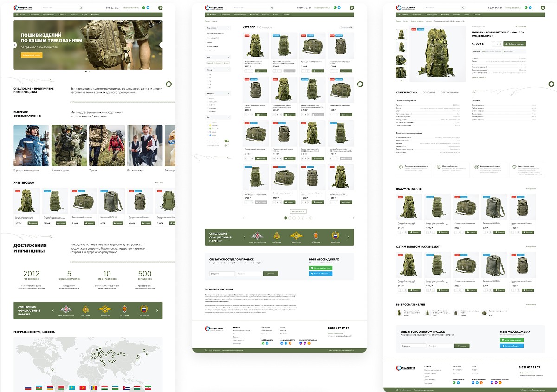Collapse the 'Размер' filter section
The height and width of the screenshot is (392, 557).
point(229,69)
